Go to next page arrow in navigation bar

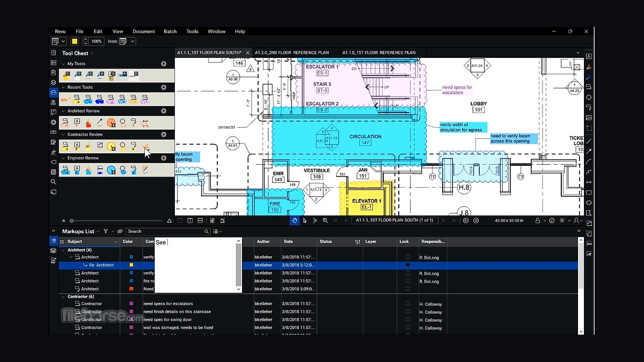click(445, 220)
